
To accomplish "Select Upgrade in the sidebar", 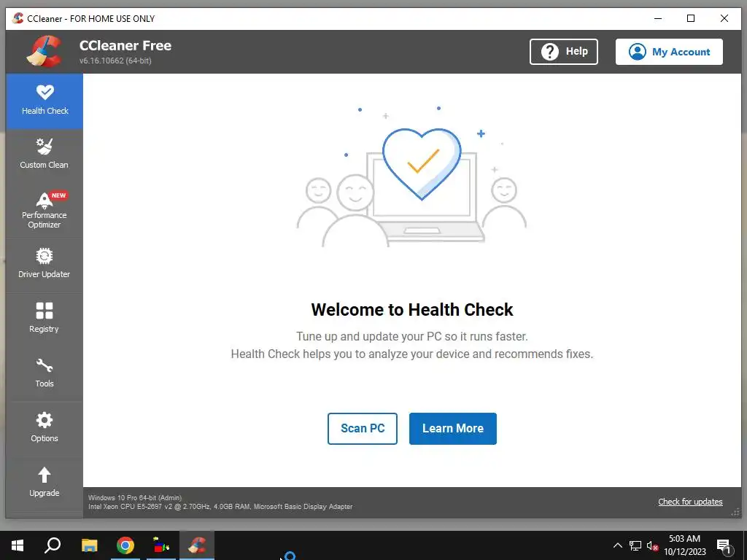I will pyautogui.click(x=44, y=482).
